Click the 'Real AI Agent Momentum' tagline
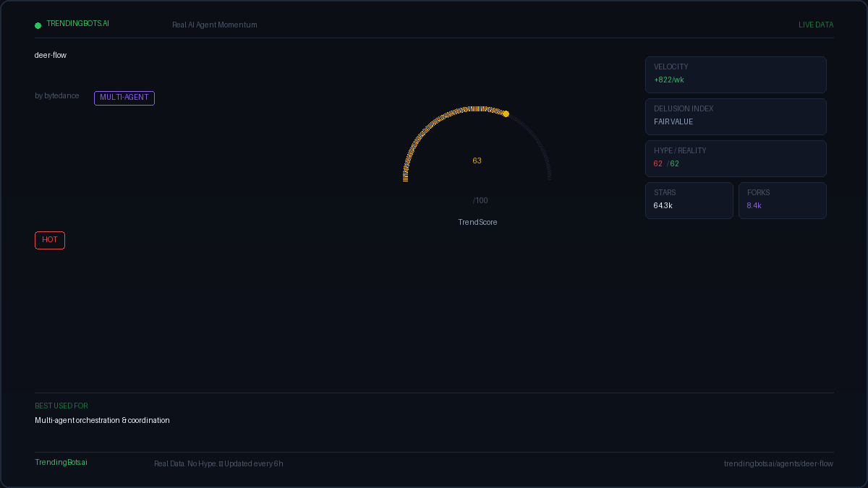The height and width of the screenshot is (488, 868). click(215, 25)
